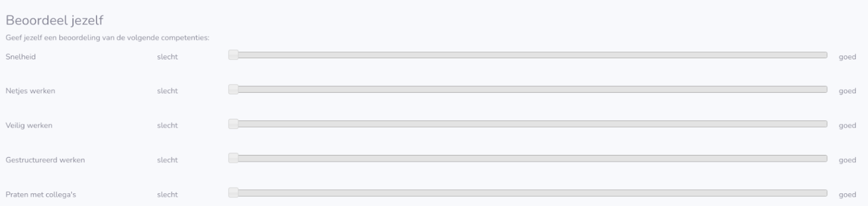
Task: Click the 'goed' label for Gestructureerd werken
Action: (847, 160)
